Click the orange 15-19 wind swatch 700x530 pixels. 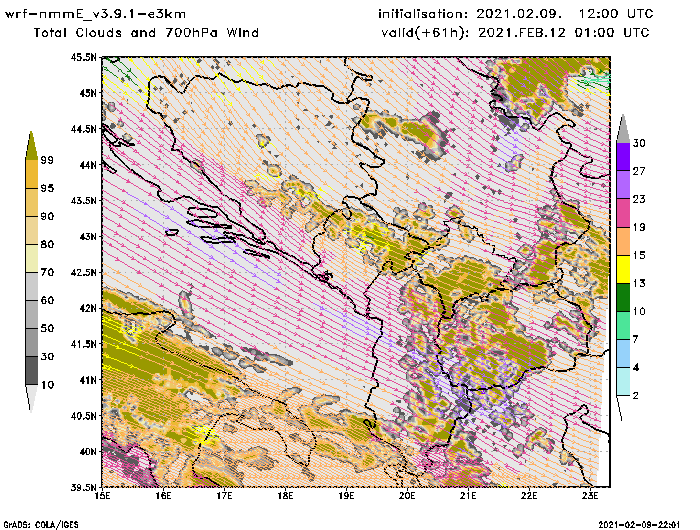click(623, 241)
